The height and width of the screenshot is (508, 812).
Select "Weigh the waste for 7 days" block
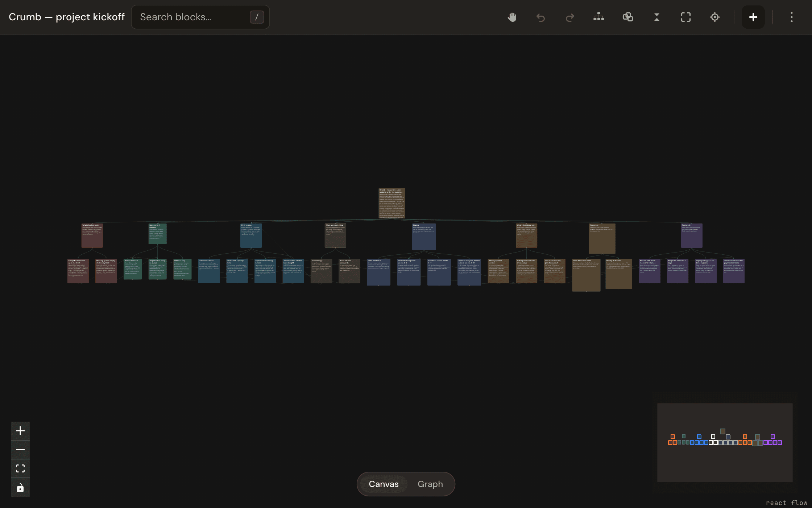pyautogui.click(x=678, y=271)
